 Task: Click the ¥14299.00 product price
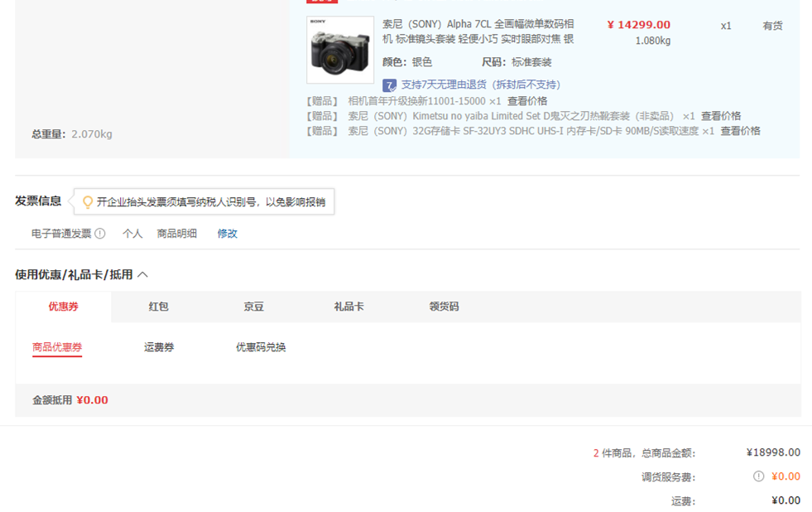tap(638, 25)
